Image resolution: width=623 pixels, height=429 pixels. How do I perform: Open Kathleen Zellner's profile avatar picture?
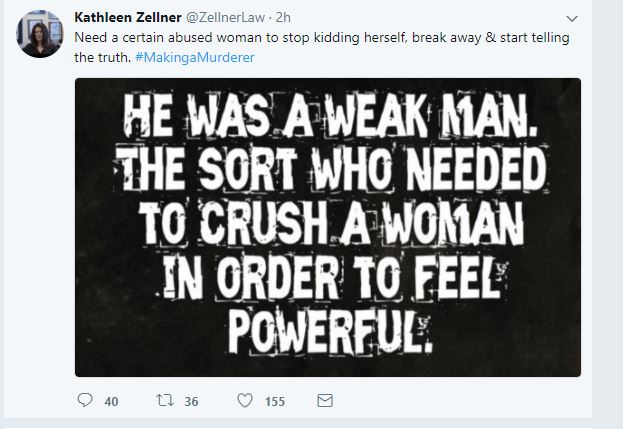coord(40,37)
